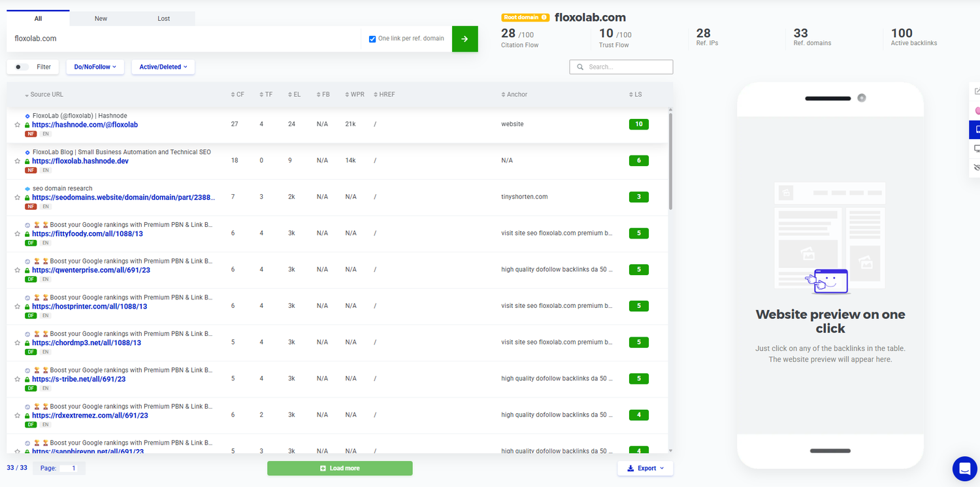Screen dimensions: 980x487
Task: Click the EN language badge under seodomains.website
Action: coord(46,207)
